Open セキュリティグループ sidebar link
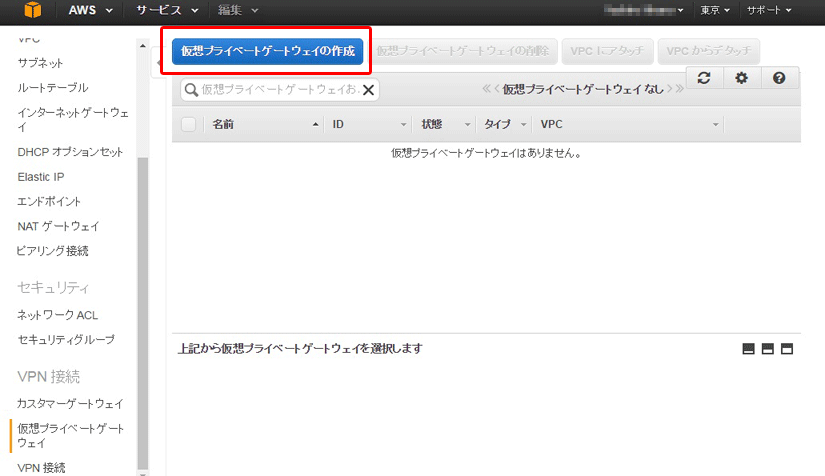 pyautogui.click(x=66, y=340)
